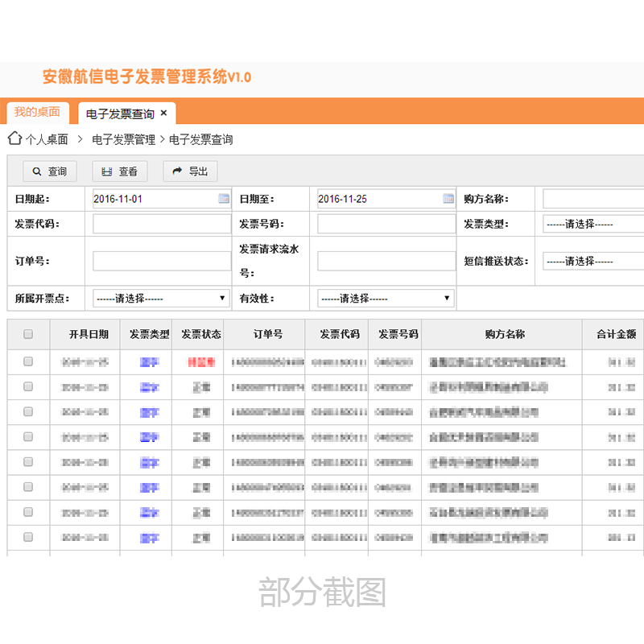Check the last visible row checkbox
Screen dimensions: 644x644
pos(28,537)
